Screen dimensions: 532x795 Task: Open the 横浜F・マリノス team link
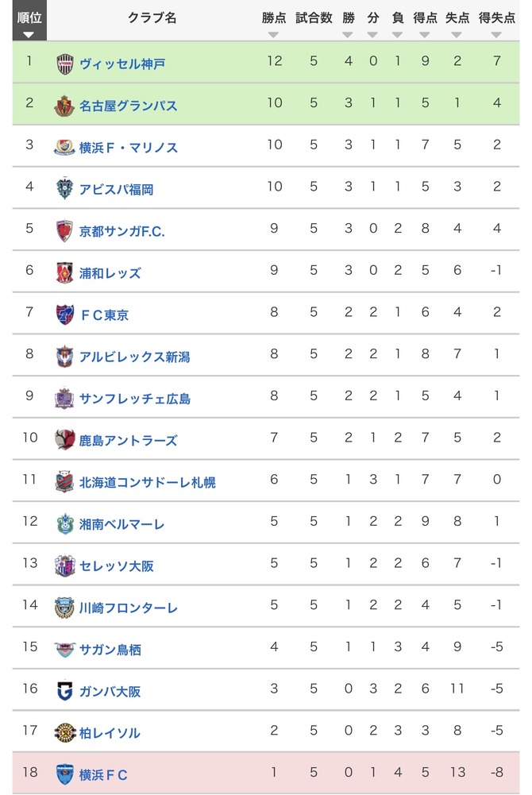click(128, 148)
